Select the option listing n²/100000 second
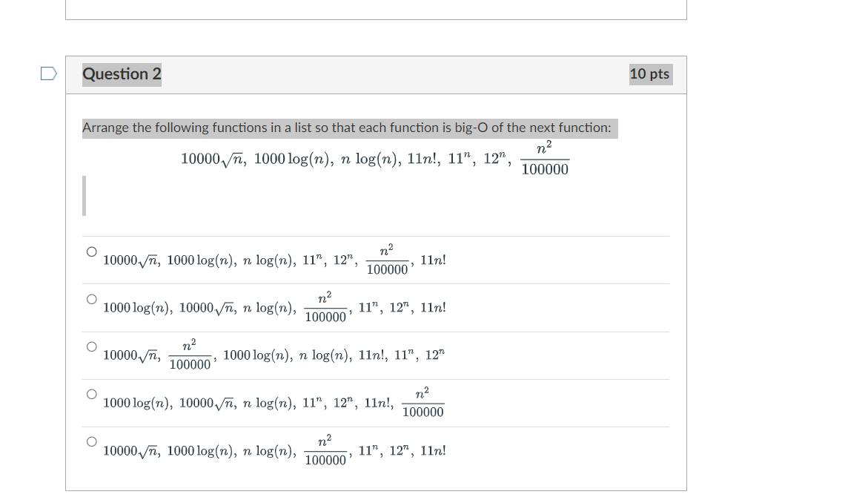 tap(91, 346)
